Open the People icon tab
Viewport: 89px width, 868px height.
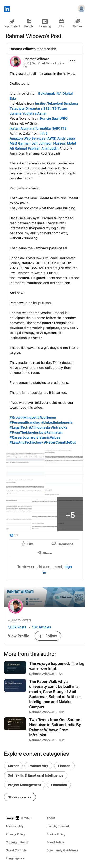point(29,21)
